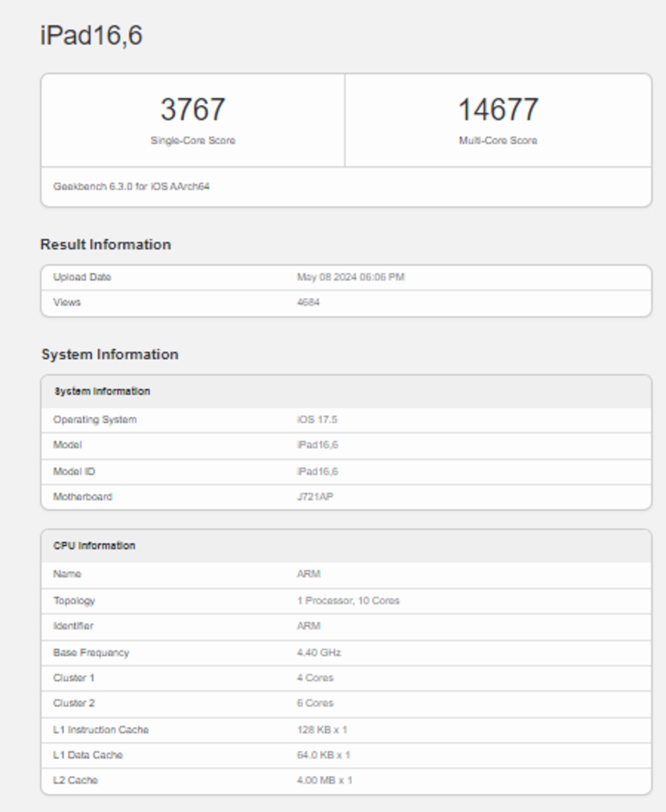This screenshot has width=666, height=812.
Task: Click the iPad16,6 page title
Action: click(91, 35)
